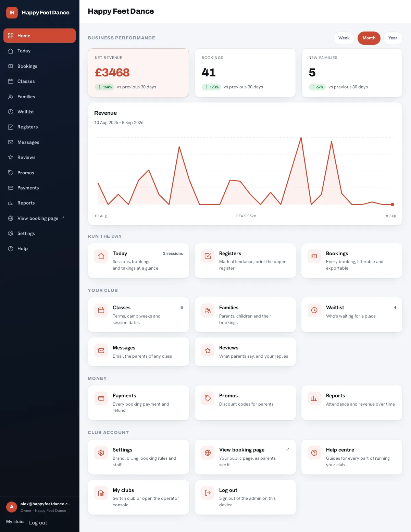Click the Classes calendar icon in sidebar
Image resolution: width=411 pixels, height=532 pixels.
click(x=11, y=81)
